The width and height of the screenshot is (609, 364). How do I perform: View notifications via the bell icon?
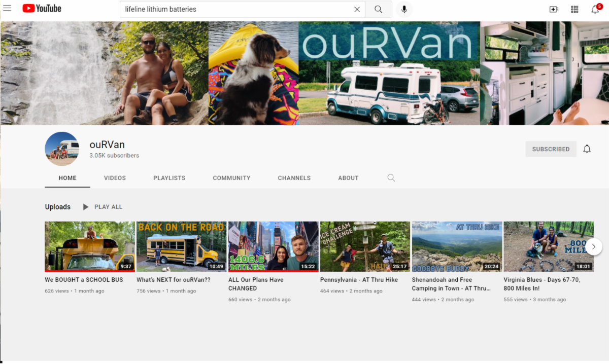point(595,9)
